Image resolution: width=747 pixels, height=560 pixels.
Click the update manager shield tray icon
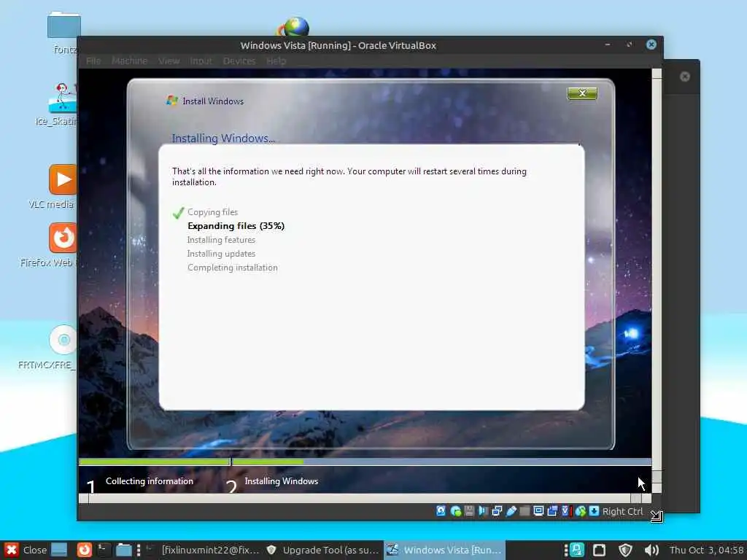pyautogui.click(x=625, y=550)
